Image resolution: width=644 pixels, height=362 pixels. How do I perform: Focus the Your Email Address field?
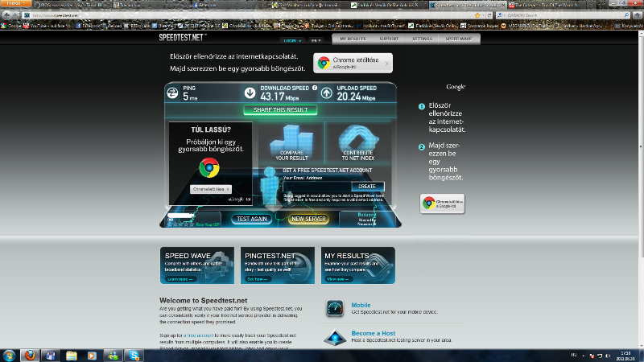[317, 187]
